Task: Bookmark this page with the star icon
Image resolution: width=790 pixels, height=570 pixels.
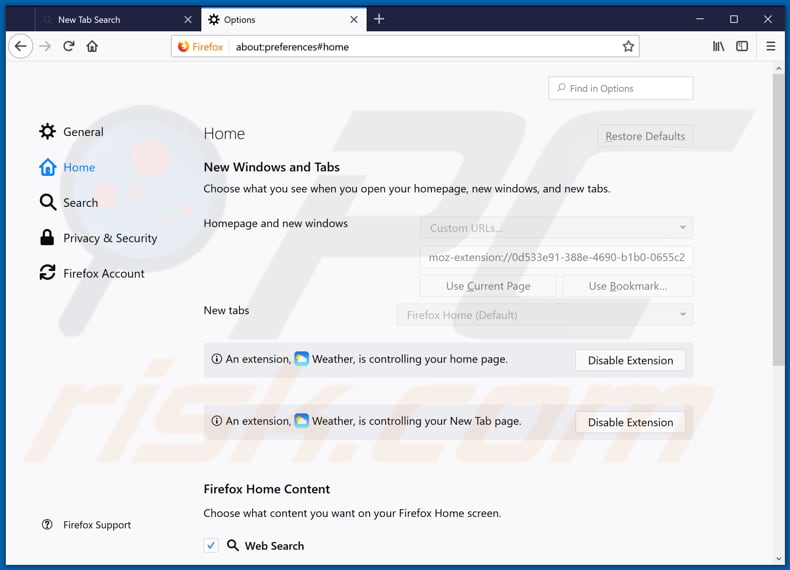Action: [x=628, y=46]
